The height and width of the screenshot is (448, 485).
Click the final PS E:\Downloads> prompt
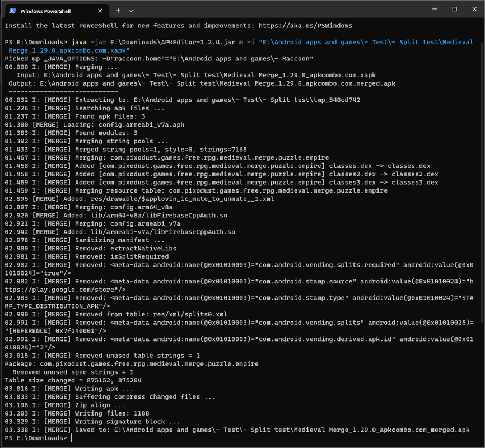36,438
